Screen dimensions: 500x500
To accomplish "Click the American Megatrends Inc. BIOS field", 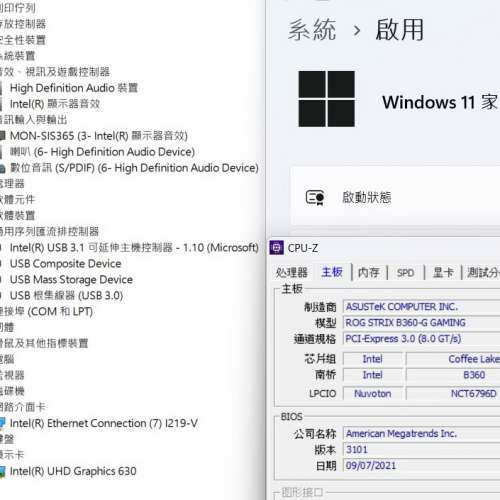I will coord(421,434).
